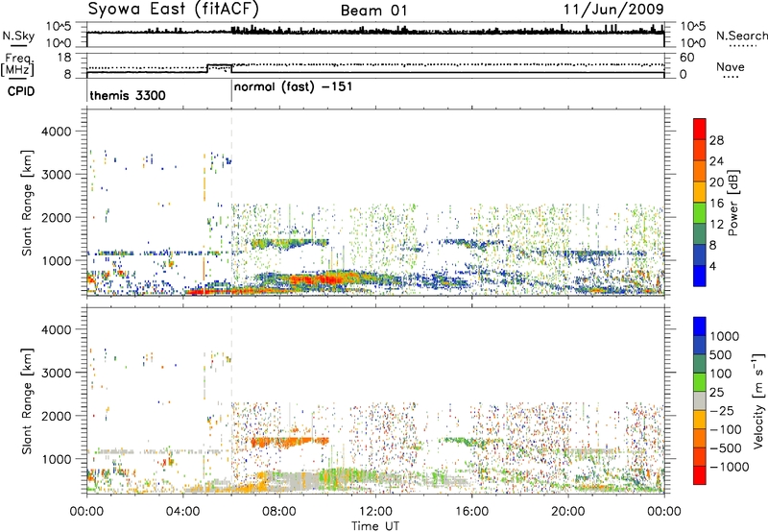This screenshot has height=532, width=768.
Task: Select the 'N.Sky' axis label
Action: [x=18, y=36]
